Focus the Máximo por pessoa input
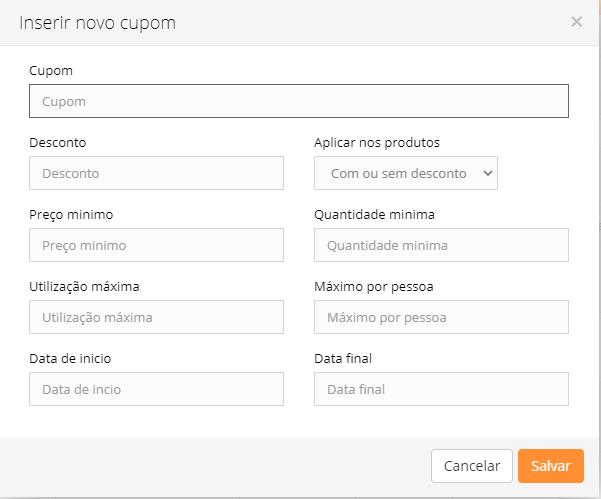 click(441, 317)
